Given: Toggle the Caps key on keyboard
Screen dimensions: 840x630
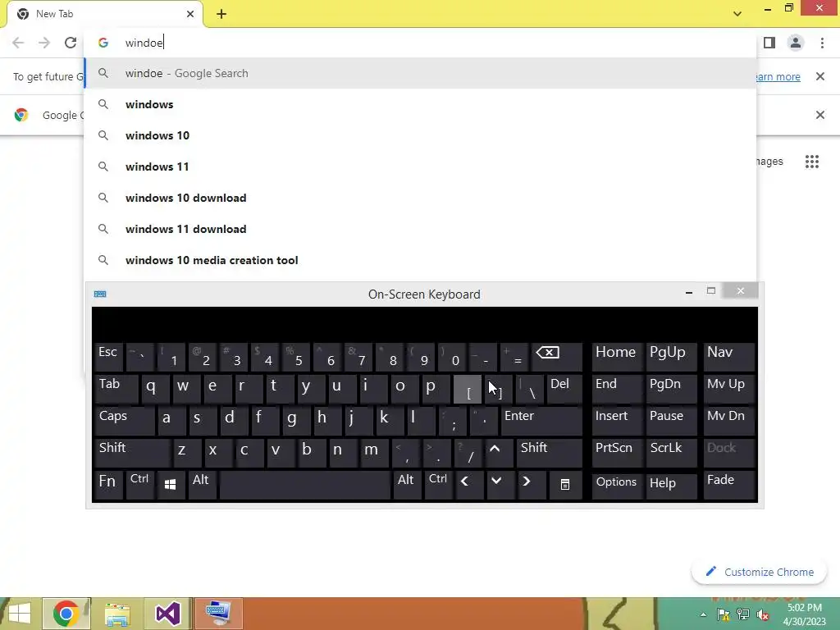Looking at the screenshot, I should coord(125,421).
